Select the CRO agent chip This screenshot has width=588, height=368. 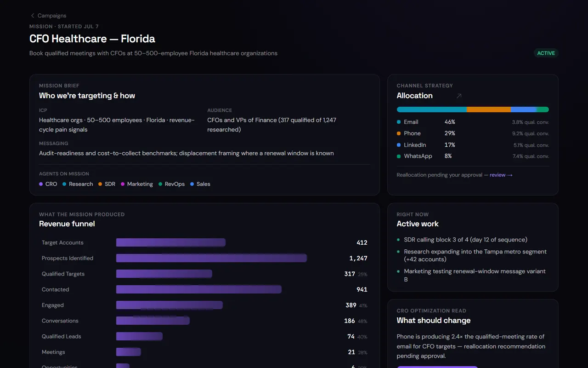48,184
